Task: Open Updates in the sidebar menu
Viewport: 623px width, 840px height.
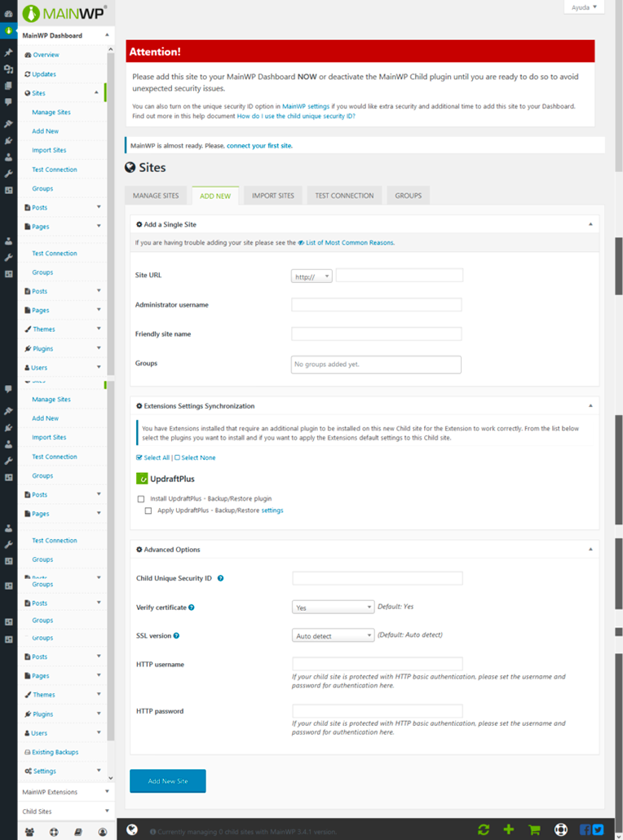Action: (43, 74)
